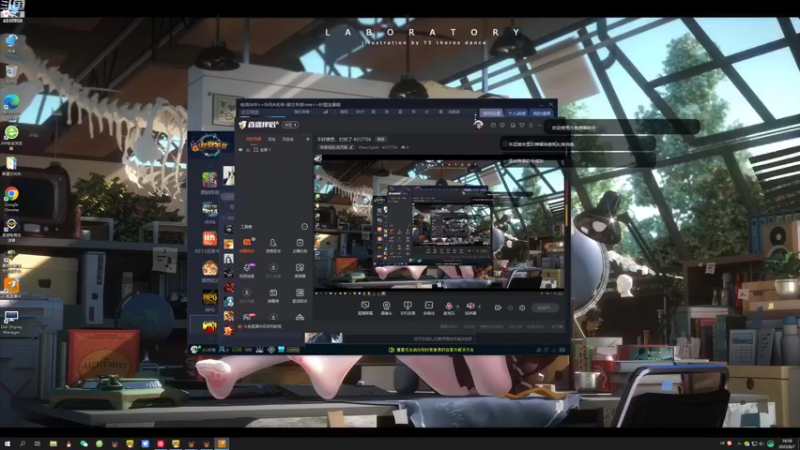This screenshot has height=450, width=800.
Task: Open the last tool in toolbox's third row
Action: click(299, 294)
